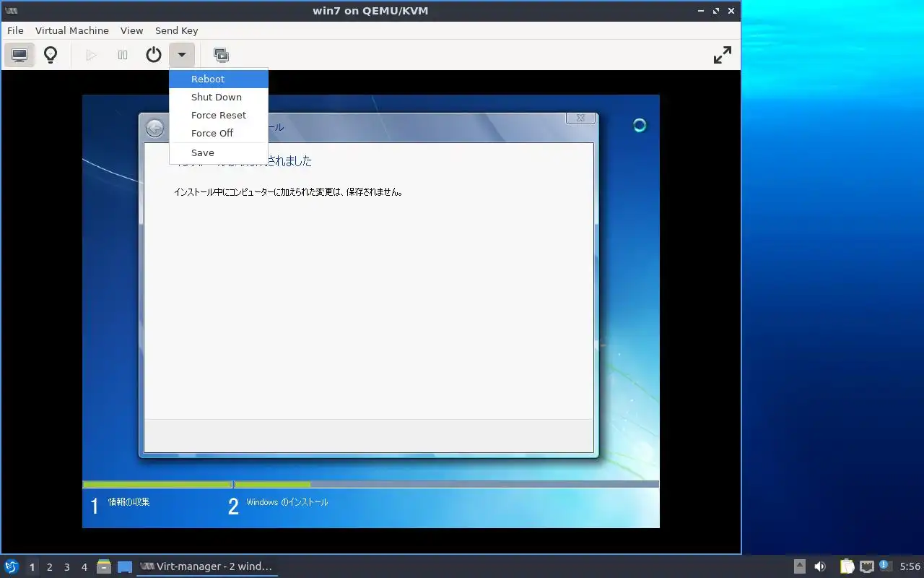The width and height of the screenshot is (924, 578).
Task: Click the power shutdown icon
Action: coord(154,55)
